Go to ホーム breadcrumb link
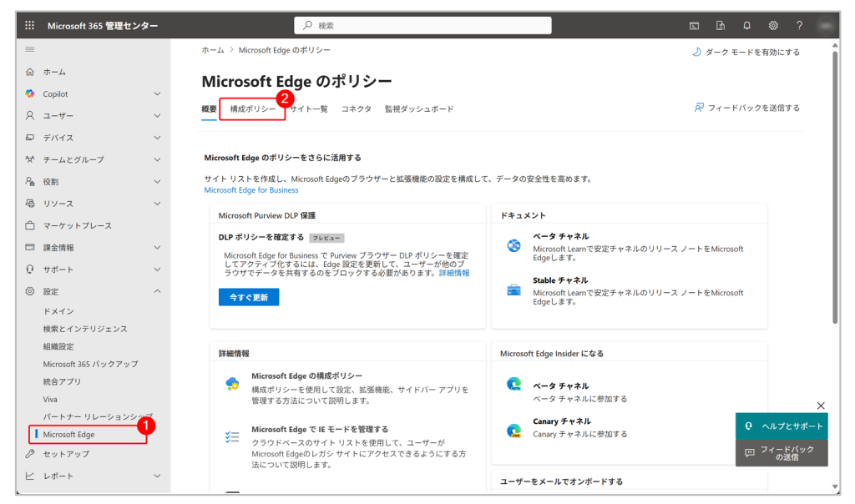Viewport: 855px width, 504px height. coord(213,50)
